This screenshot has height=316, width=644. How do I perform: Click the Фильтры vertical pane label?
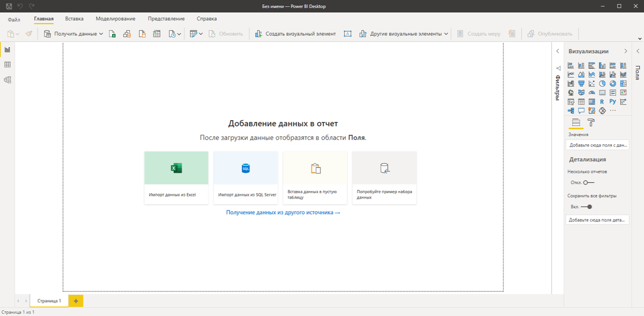(557, 87)
